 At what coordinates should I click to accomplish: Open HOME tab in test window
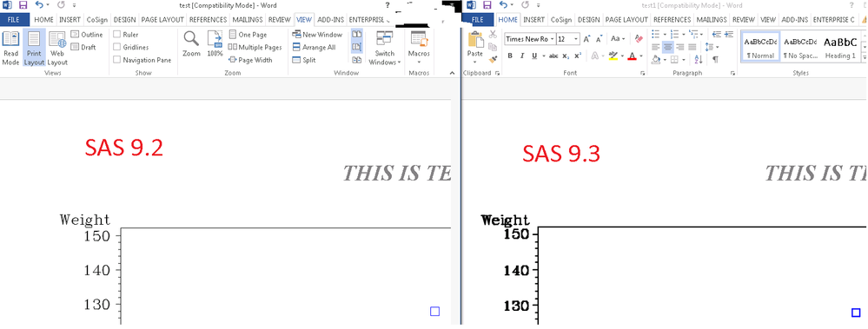click(x=43, y=19)
